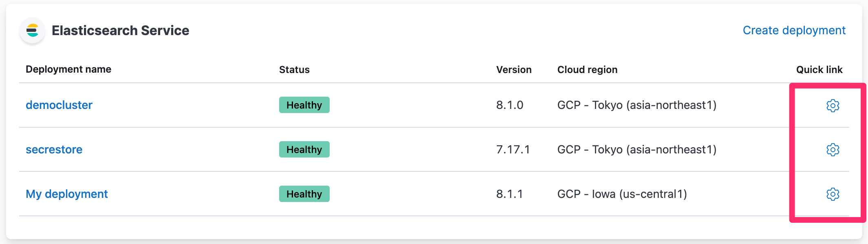Click the Healthy badge for secrestore
The image size is (868, 244).
304,150
